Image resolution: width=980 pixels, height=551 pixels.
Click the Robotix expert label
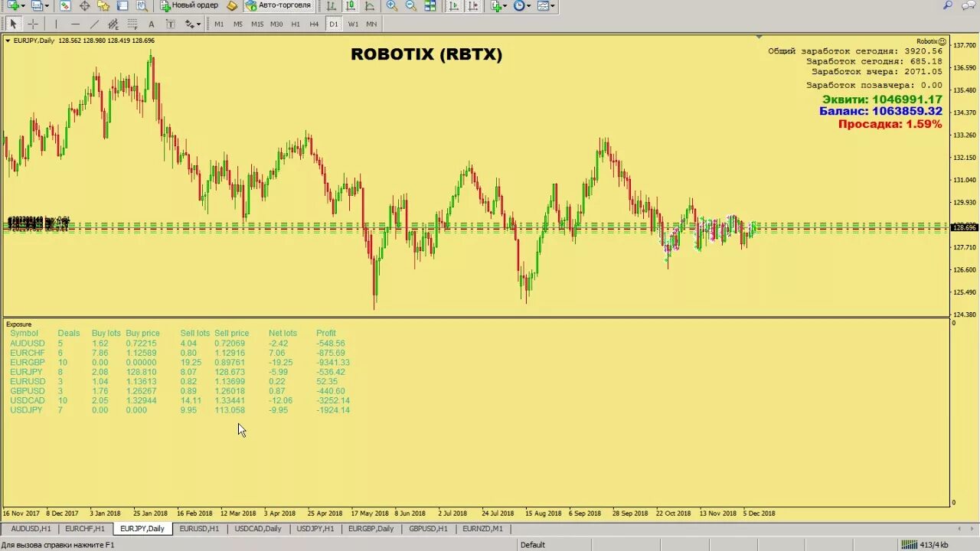pos(931,41)
